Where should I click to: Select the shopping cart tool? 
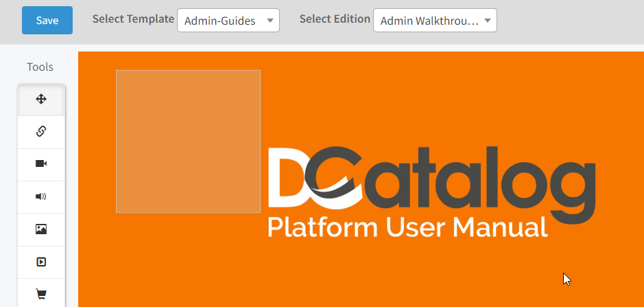tap(41, 293)
